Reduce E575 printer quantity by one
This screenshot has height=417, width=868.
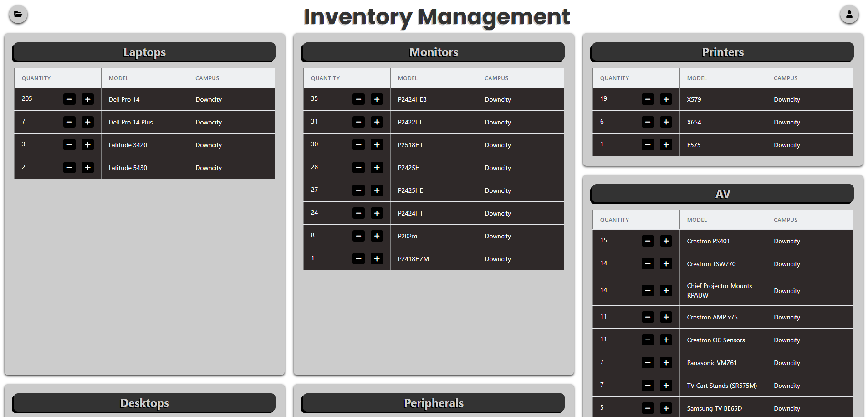(x=648, y=145)
